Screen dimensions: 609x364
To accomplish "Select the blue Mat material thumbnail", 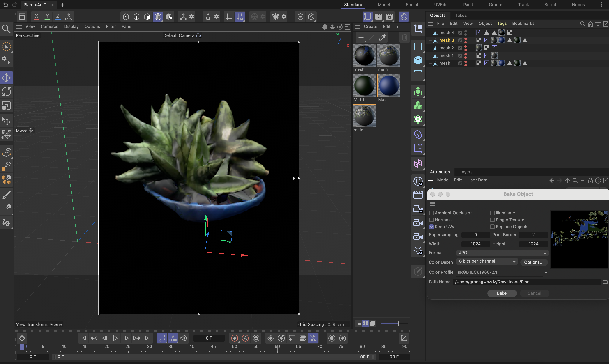I will (389, 85).
